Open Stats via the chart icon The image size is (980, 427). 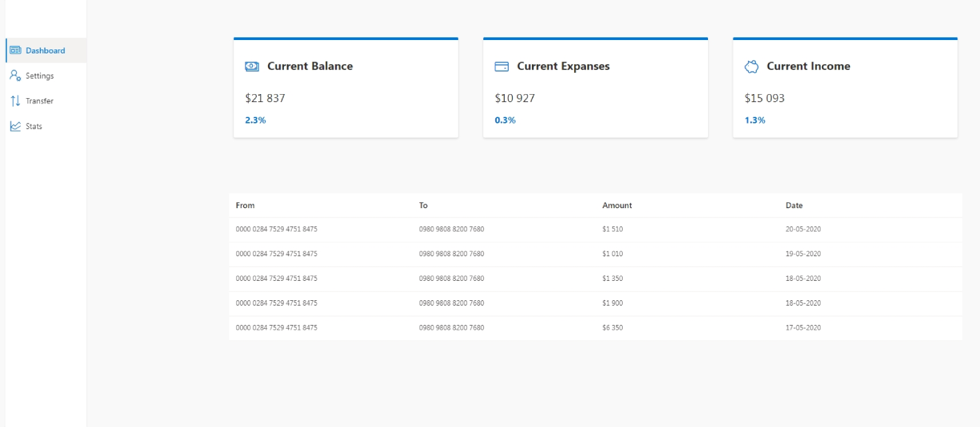[14, 125]
